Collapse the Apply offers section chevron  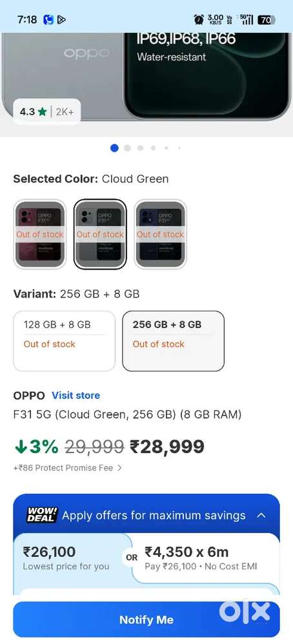[261, 515]
